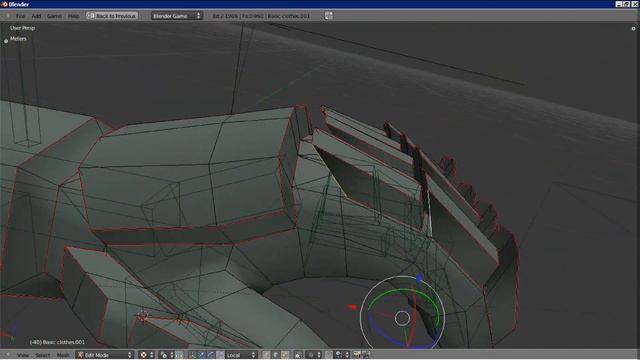Open the Edit Mode dropdown

click(105, 355)
